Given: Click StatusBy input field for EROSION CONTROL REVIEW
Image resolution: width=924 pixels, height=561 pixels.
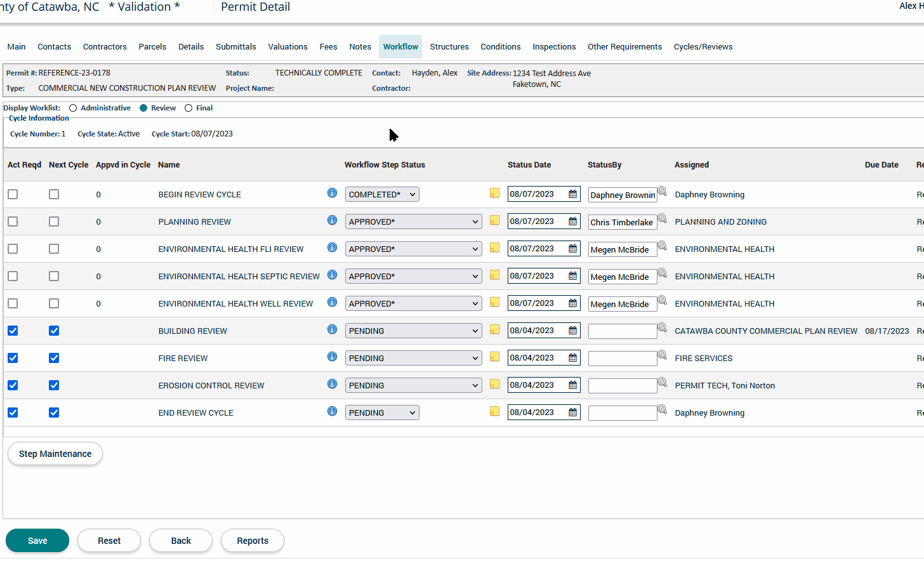Looking at the screenshot, I should click(x=622, y=386).
